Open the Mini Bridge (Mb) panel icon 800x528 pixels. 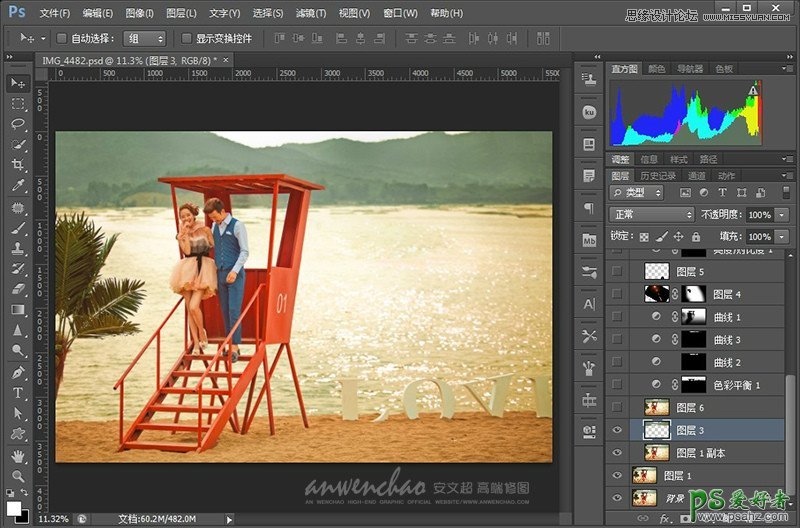[589, 240]
